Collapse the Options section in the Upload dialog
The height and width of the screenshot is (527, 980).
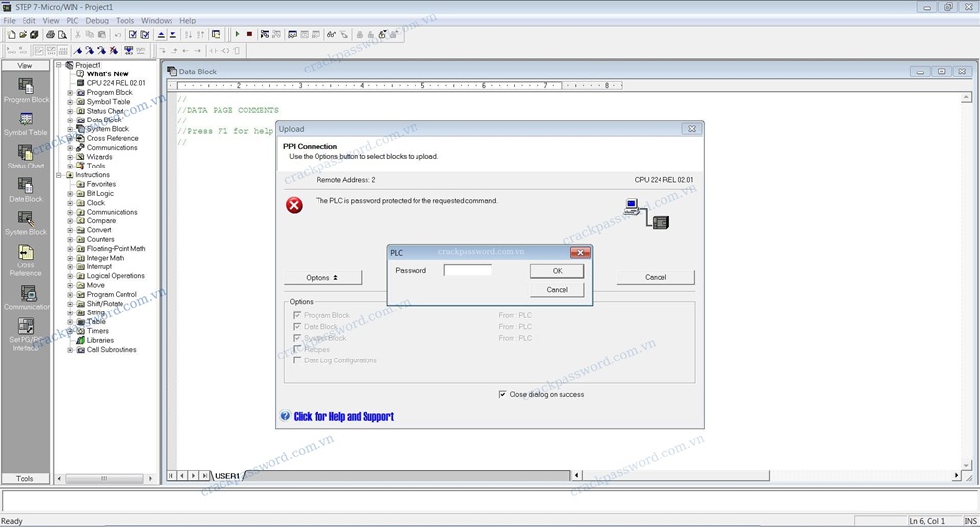(x=320, y=278)
